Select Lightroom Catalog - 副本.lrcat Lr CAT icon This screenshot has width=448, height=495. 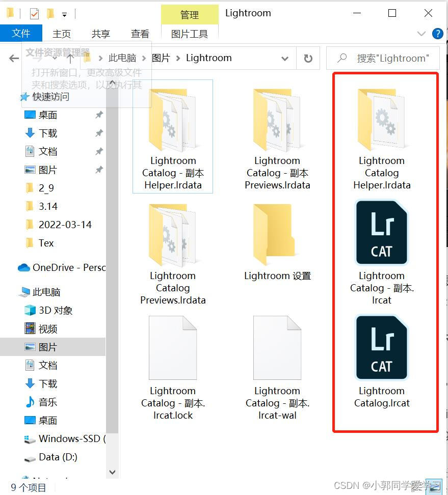382,232
